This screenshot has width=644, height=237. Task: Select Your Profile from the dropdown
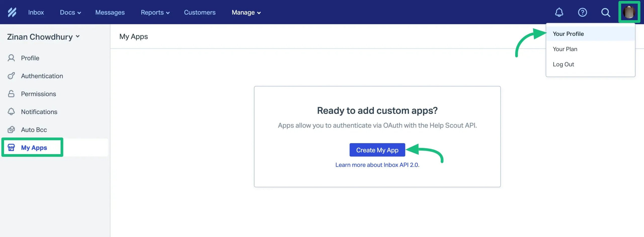tap(568, 34)
